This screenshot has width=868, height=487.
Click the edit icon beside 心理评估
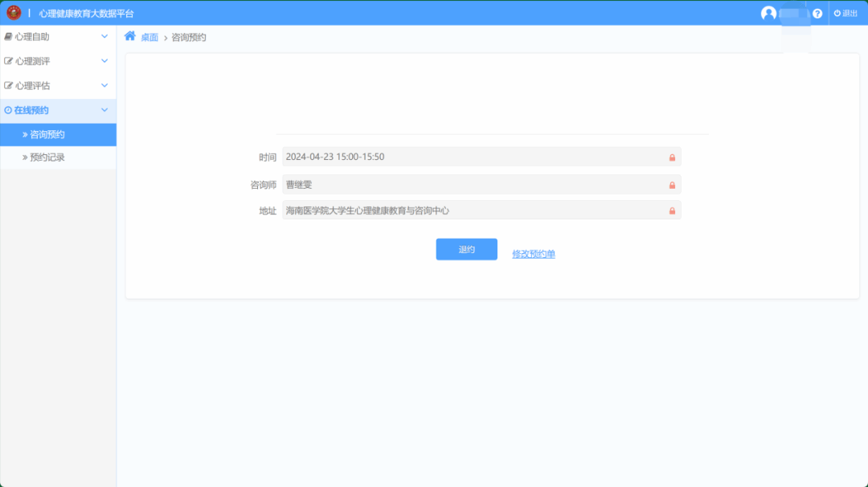click(x=8, y=85)
